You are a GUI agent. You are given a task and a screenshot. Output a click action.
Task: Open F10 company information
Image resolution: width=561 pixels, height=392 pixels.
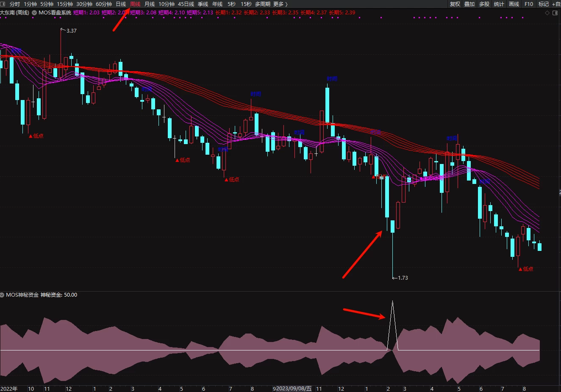click(x=529, y=4)
